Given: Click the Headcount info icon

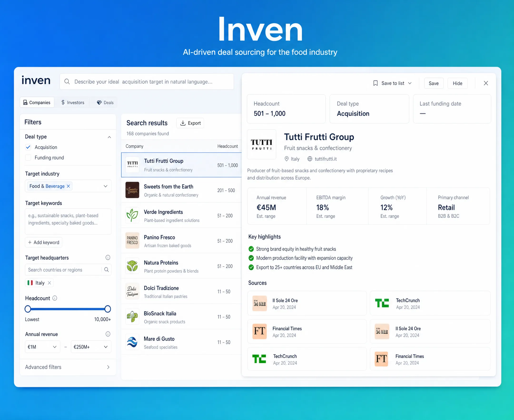Looking at the screenshot, I should (55, 298).
